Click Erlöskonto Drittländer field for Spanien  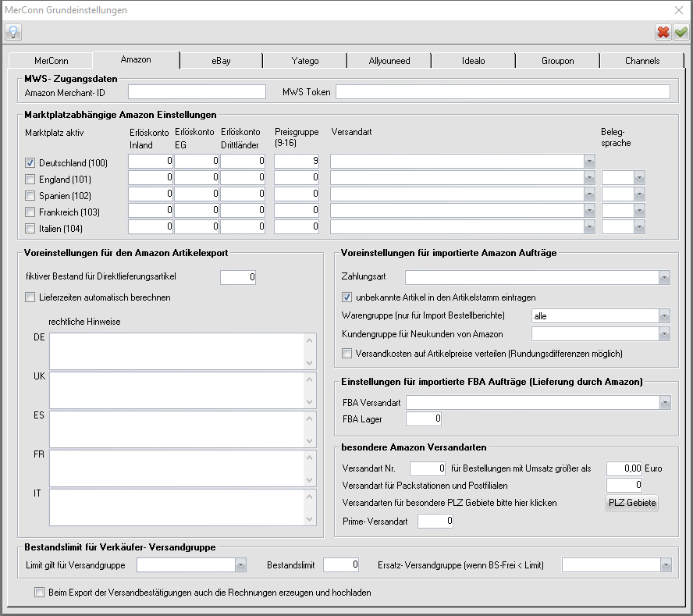click(243, 194)
